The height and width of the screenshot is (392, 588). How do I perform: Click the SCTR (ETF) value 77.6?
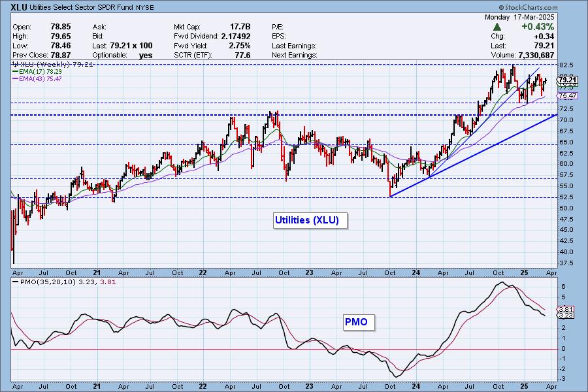242,55
